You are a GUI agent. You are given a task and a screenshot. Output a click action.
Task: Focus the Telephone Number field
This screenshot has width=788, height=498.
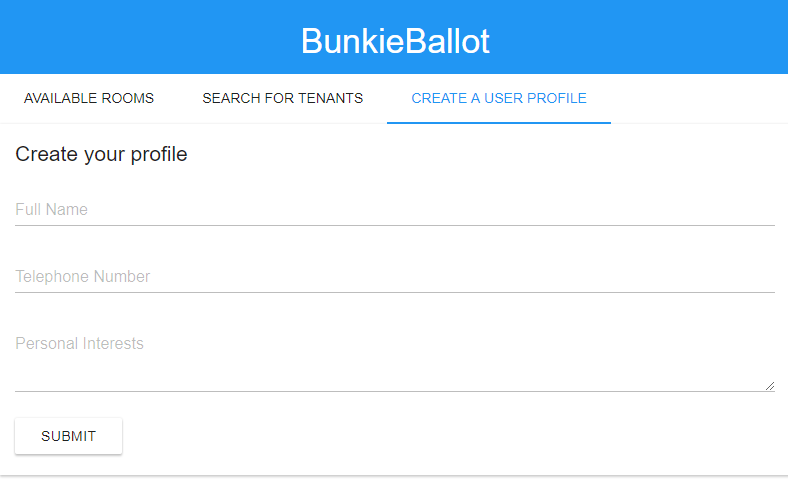pyautogui.click(x=394, y=277)
